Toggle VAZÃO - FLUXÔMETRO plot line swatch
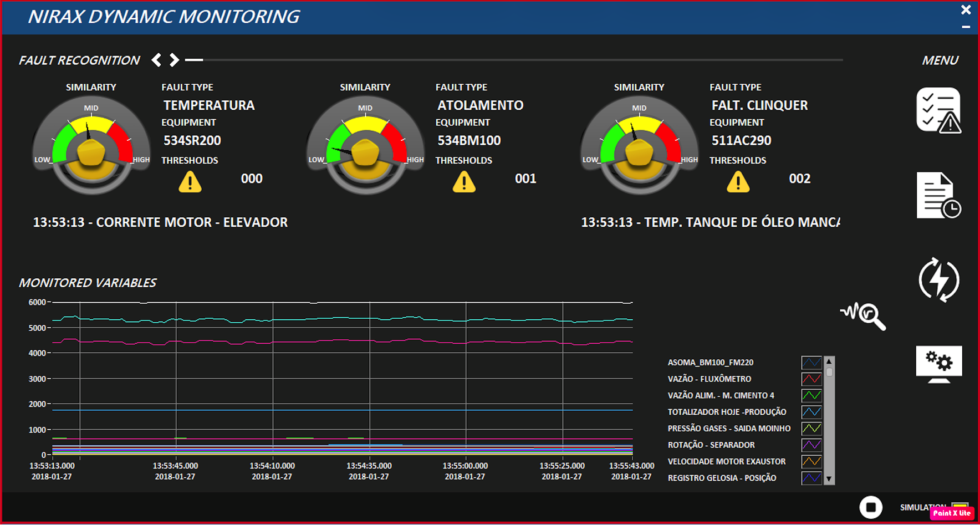980x525 pixels. point(811,379)
